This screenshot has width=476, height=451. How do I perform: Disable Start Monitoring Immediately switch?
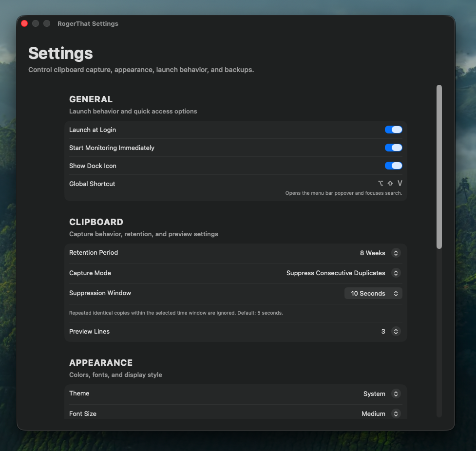click(394, 148)
